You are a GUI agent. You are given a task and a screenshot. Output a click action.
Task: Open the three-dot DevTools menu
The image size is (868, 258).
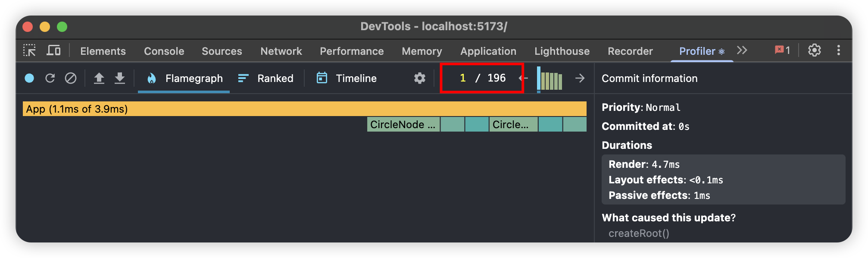tap(838, 50)
